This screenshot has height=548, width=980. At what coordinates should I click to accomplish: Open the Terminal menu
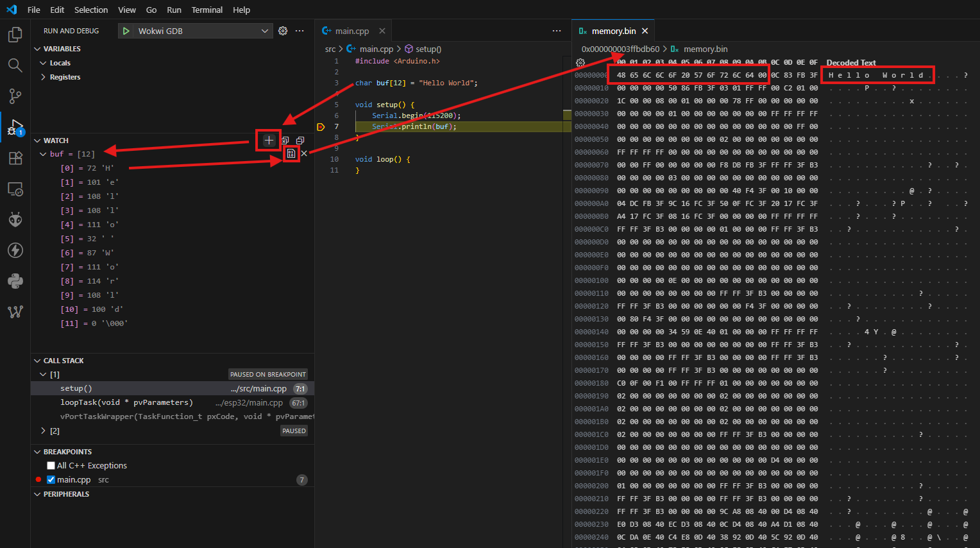point(207,10)
